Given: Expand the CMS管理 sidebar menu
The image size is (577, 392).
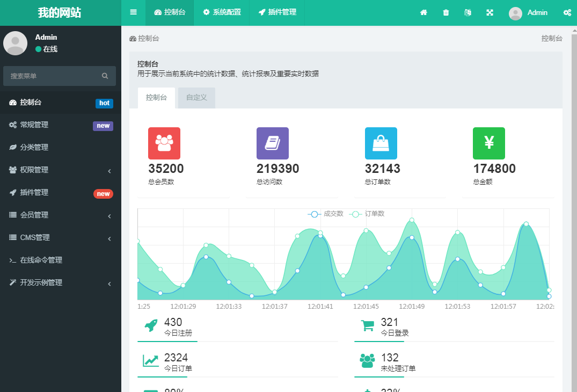Looking at the screenshot, I should point(60,238).
